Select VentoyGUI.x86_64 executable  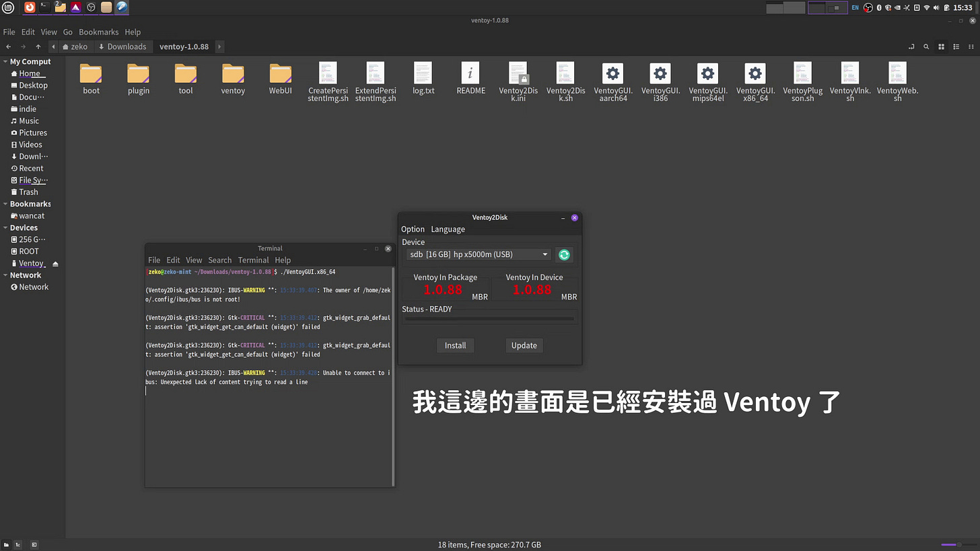[x=755, y=82]
